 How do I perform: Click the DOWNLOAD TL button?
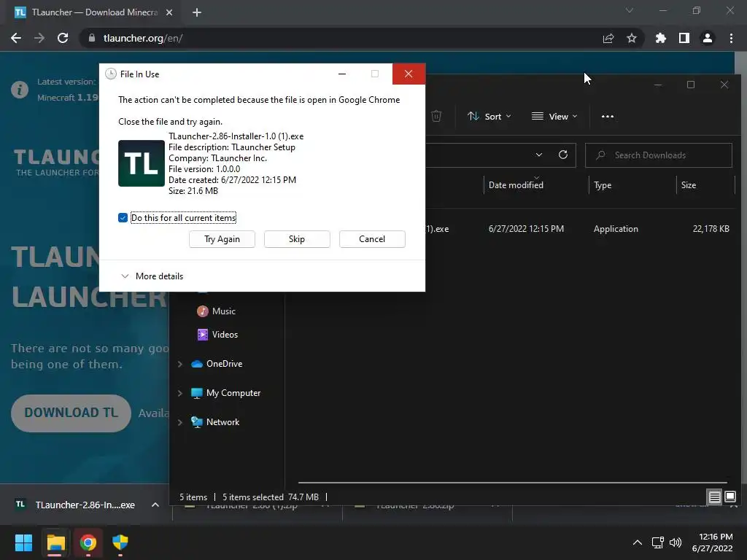coord(71,413)
